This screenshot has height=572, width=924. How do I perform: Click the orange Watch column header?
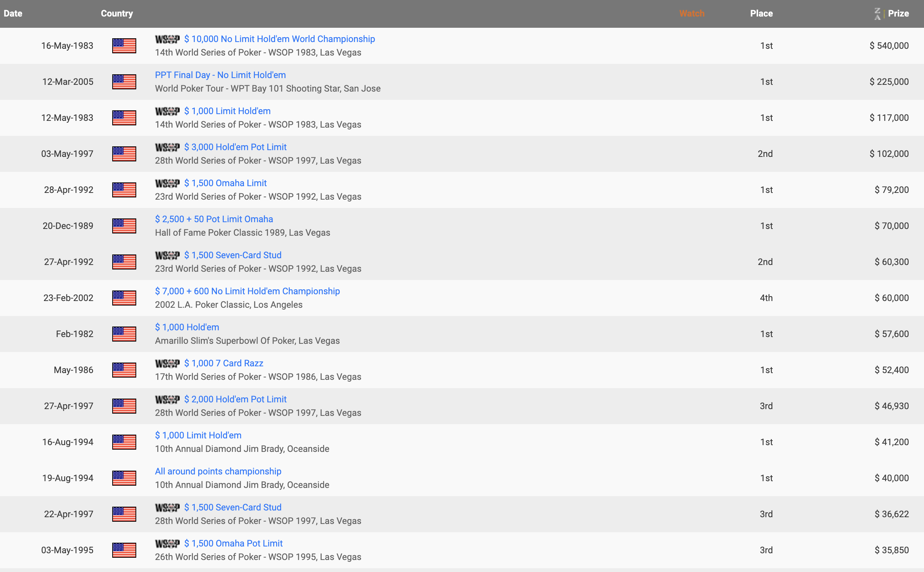point(692,14)
